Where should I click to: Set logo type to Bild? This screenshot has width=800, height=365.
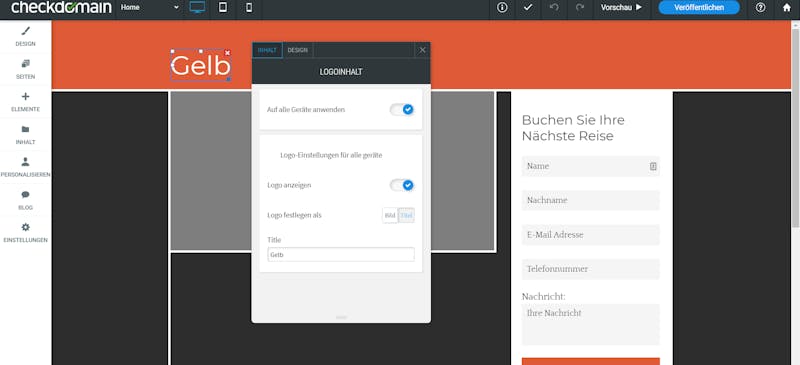coord(390,215)
